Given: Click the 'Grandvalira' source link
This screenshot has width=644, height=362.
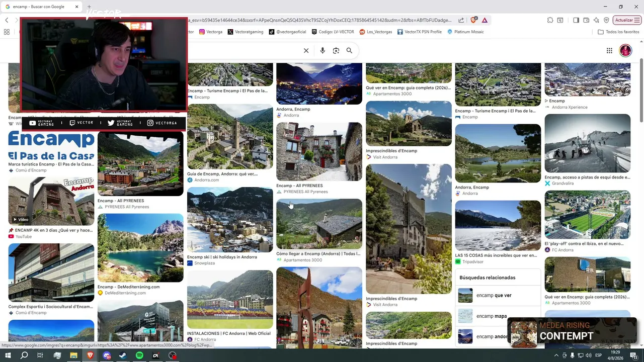Looking at the screenshot, I should coord(562,184).
